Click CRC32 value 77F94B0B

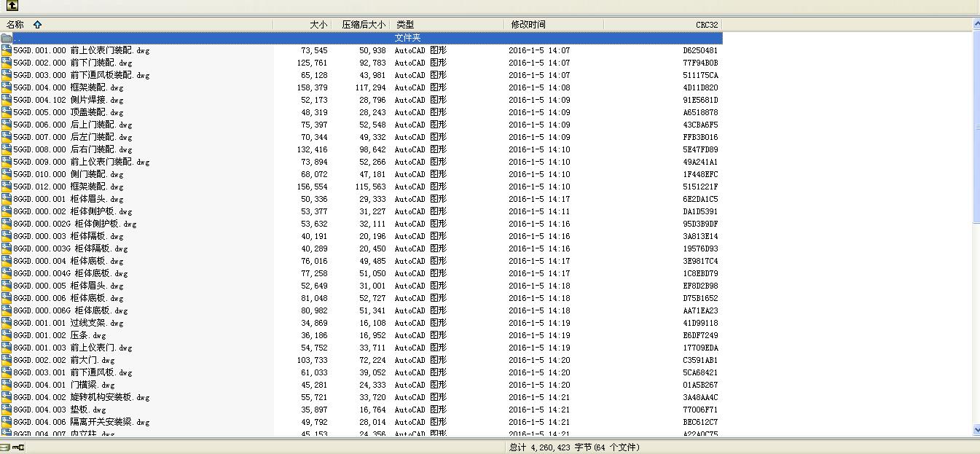(700, 63)
